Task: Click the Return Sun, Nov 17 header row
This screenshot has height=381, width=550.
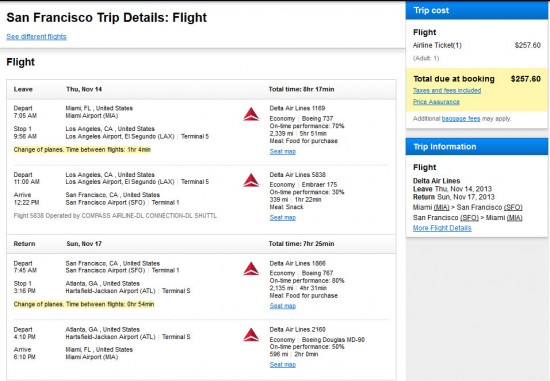Action: (201, 244)
